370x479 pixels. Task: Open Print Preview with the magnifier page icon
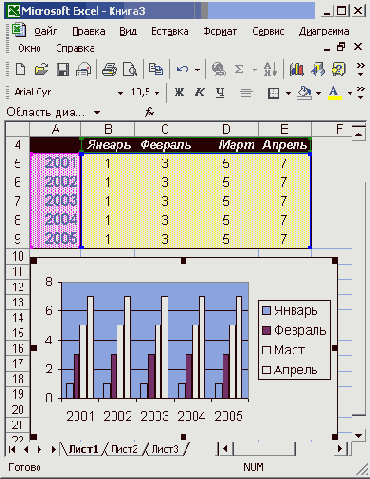[x=130, y=69]
